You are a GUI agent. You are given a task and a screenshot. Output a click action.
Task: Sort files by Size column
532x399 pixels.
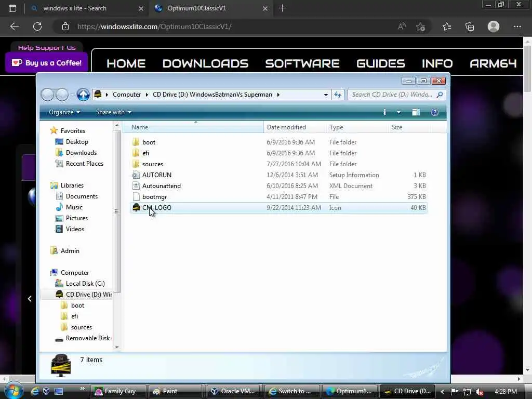coord(408,127)
